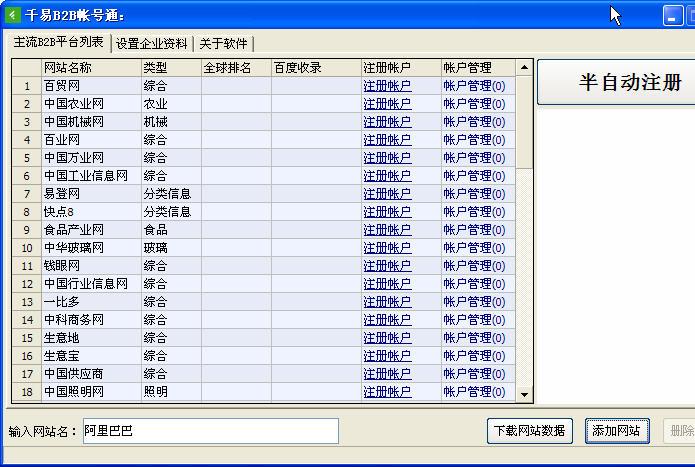Open 帐户管理(0) for 生意宝
The height and width of the screenshot is (467, 695).
click(474, 356)
